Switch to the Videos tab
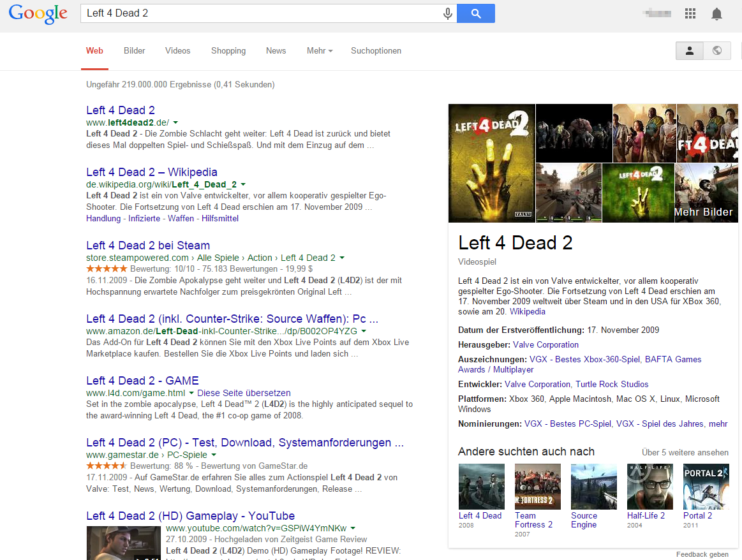The width and height of the screenshot is (742, 560). coord(177,50)
